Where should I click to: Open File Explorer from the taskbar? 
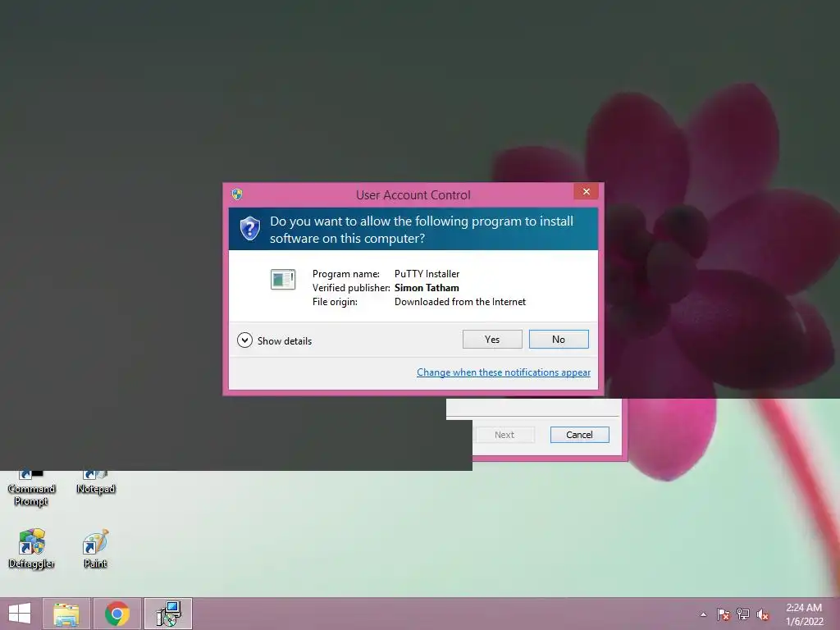[66, 614]
